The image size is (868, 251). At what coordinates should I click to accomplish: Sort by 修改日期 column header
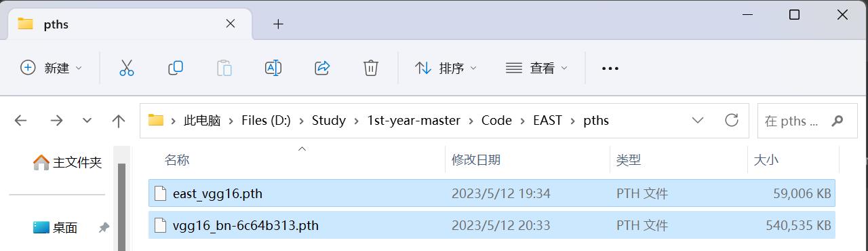tap(476, 160)
